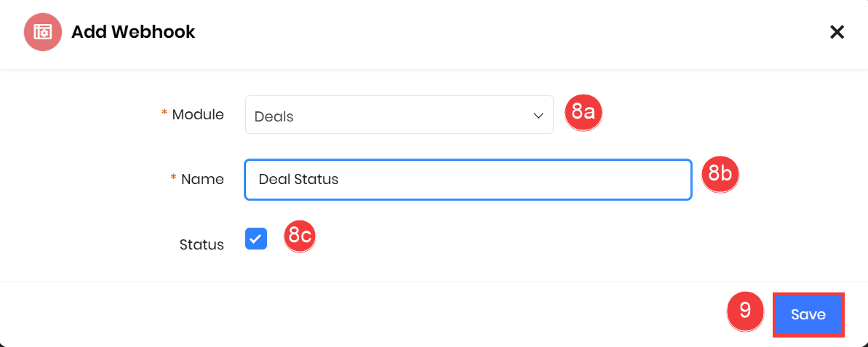Image resolution: width=868 pixels, height=347 pixels.
Task: Click the pink webhook icon beside the title
Action: tap(43, 32)
